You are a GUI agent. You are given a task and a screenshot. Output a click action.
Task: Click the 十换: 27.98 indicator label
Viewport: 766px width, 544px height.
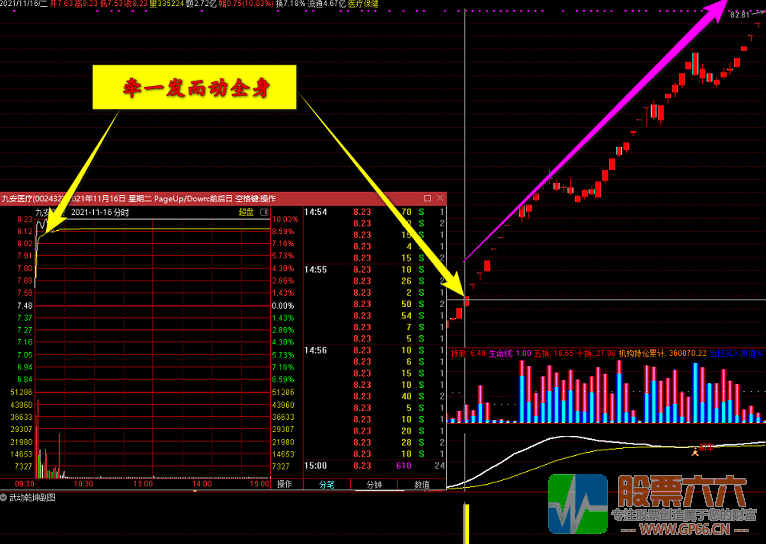point(596,353)
